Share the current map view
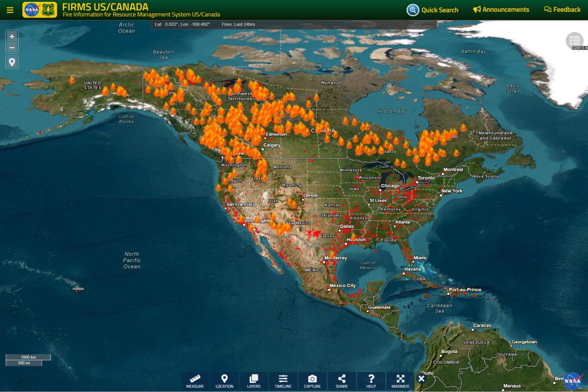Viewport: 588px width, 392px height. pyautogui.click(x=342, y=381)
